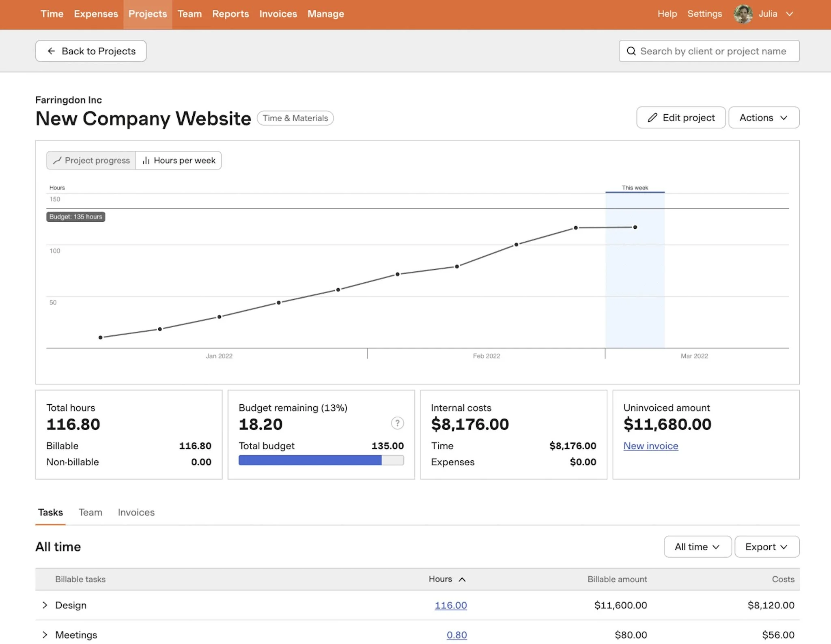
Task: Open the All time filter dropdown
Action: point(697,547)
